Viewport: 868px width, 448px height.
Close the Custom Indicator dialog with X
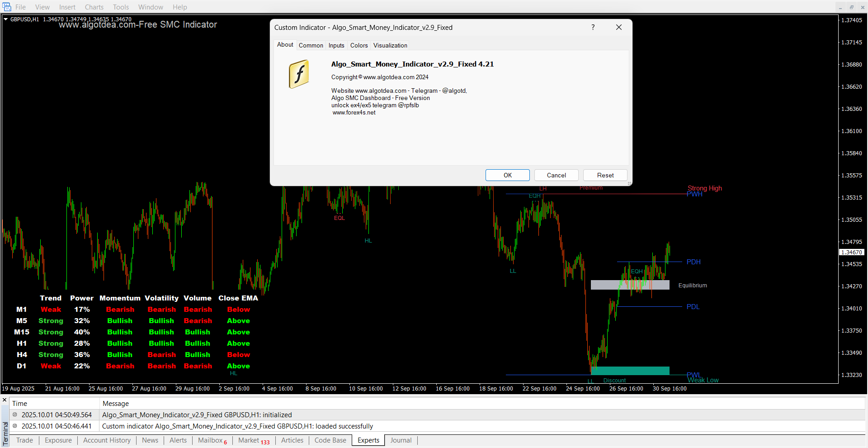(x=619, y=27)
